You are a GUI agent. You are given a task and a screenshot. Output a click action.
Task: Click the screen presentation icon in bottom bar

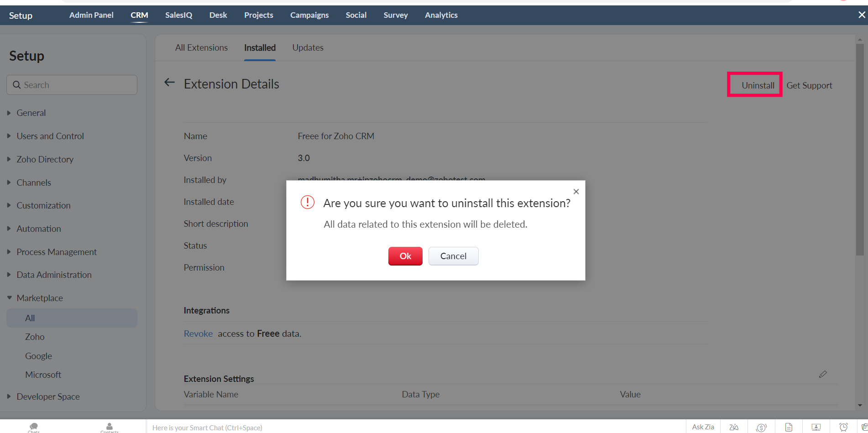coord(816,428)
